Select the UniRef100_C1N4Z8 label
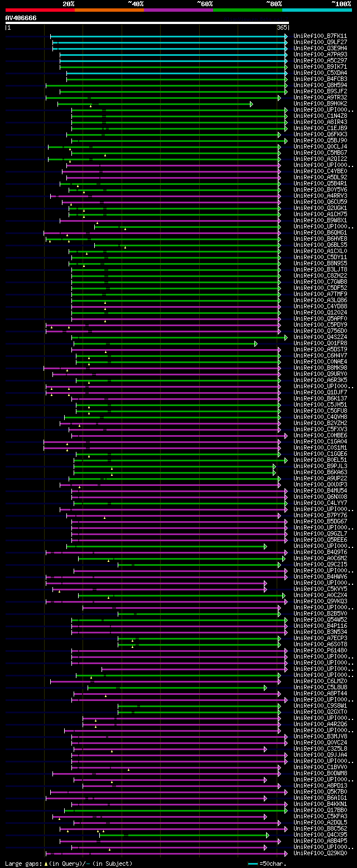The width and height of the screenshot is (357, 868). tap(320, 116)
